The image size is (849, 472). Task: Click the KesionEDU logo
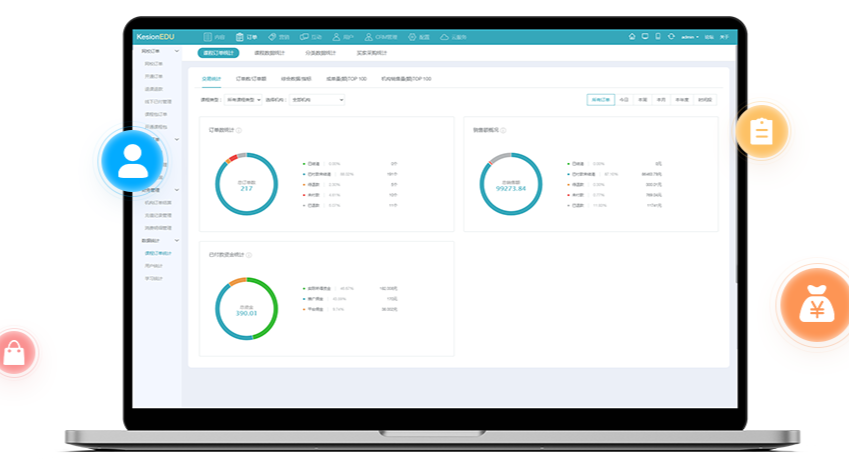(x=155, y=36)
